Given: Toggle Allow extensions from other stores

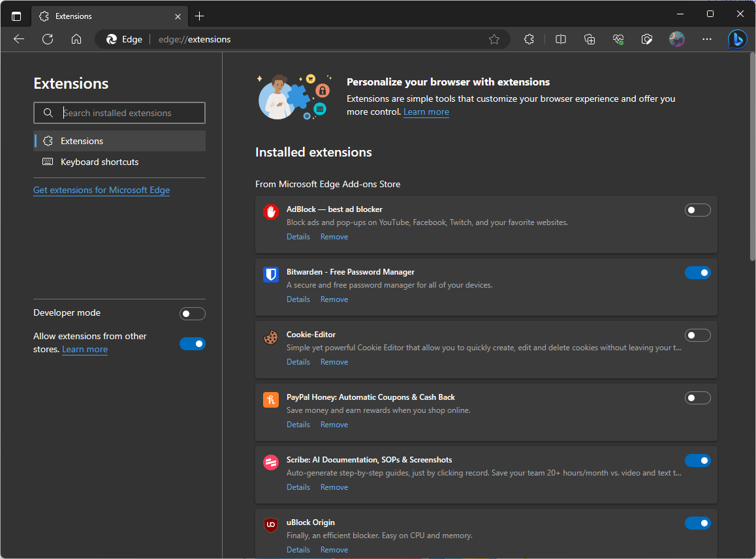Looking at the screenshot, I should click(193, 344).
